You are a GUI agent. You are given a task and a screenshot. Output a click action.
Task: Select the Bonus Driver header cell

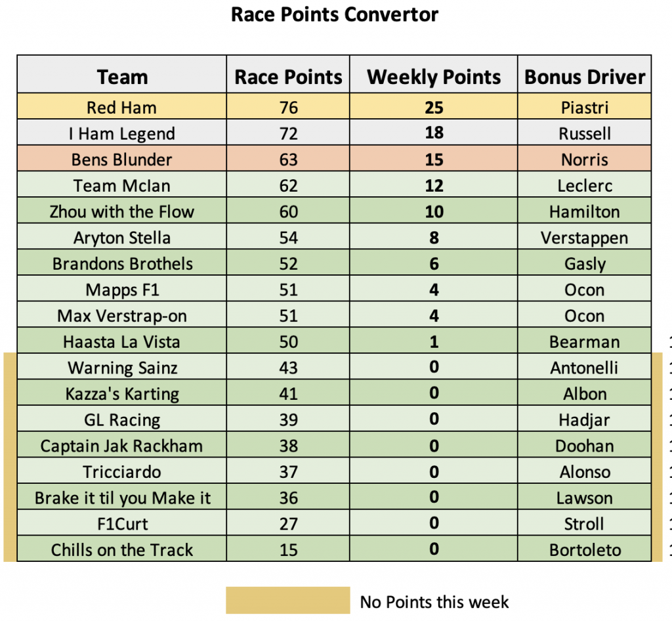584,74
